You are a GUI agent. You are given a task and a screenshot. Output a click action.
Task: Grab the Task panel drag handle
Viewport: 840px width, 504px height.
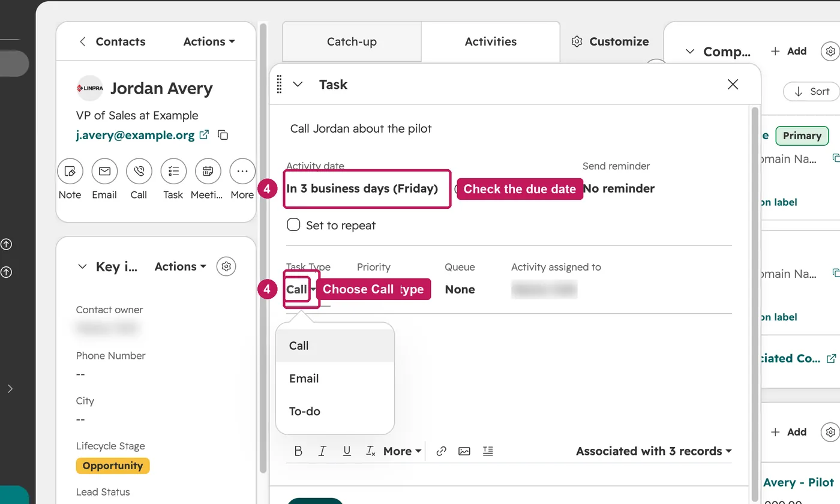click(x=280, y=85)
